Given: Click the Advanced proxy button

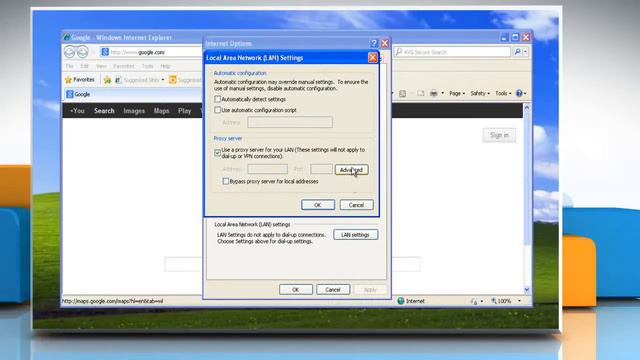Looking at the screenshot, I should click(351, 170).
